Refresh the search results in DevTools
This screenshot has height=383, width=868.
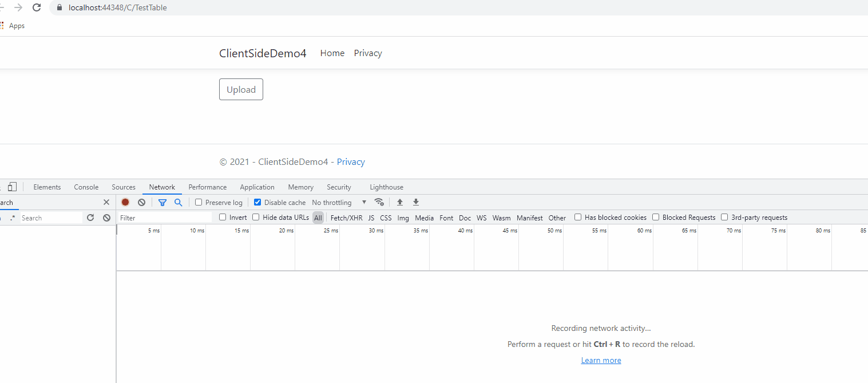tap(90, 218)
